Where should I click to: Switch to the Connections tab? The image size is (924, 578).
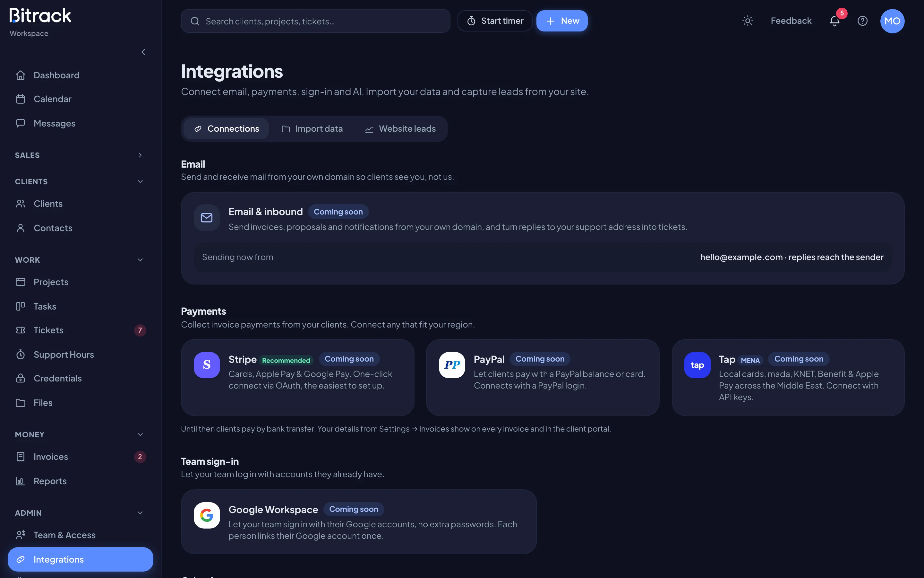(226, 129)
